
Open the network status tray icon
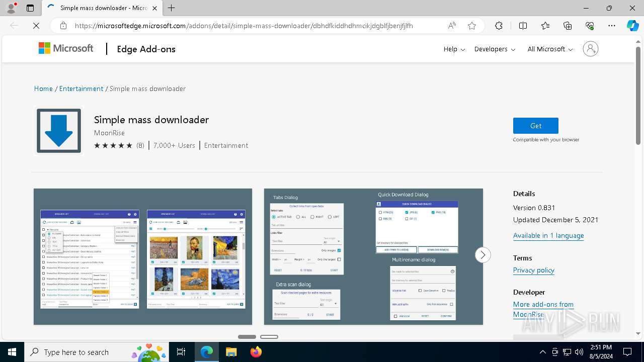pos(567,352)
